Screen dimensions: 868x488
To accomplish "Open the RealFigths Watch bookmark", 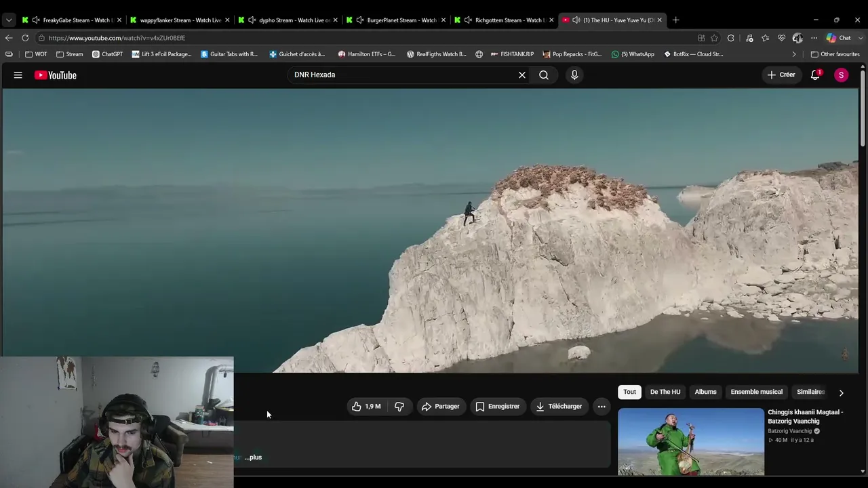I will (436, 54).
